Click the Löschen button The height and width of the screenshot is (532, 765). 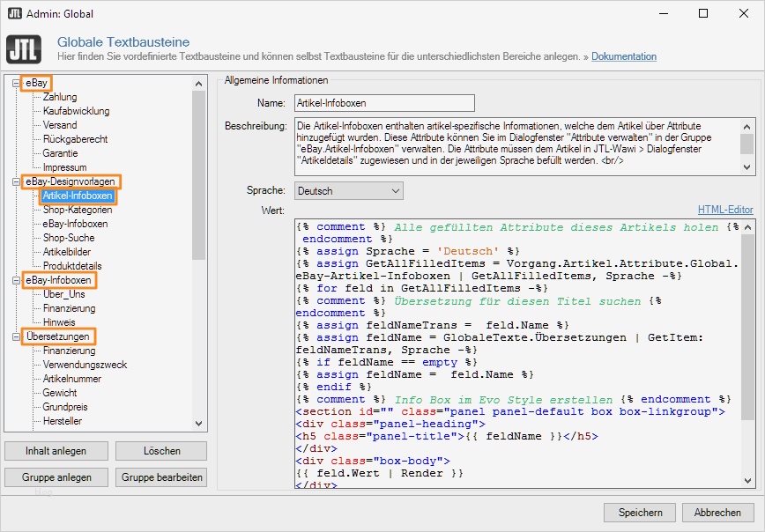pyautogui.click(x=161, y=451)
